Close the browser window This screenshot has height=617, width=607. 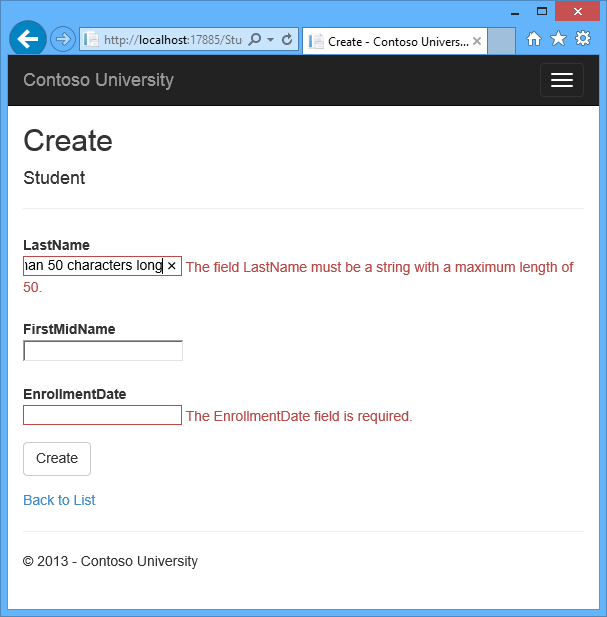pyautogui.click(x=577, y=11)
